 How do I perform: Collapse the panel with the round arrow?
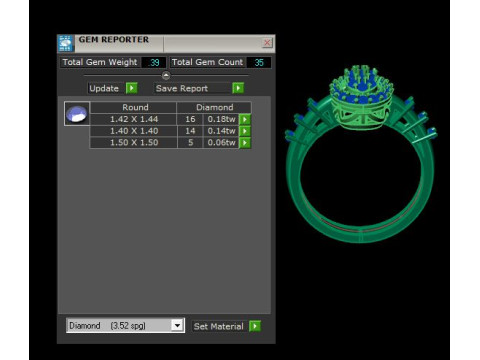pos(166,76)
